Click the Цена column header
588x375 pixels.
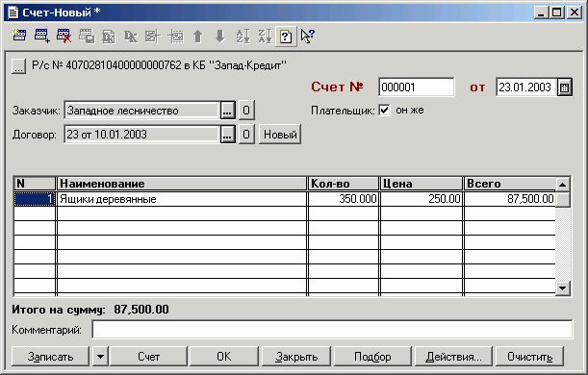(x=422, y=184)
